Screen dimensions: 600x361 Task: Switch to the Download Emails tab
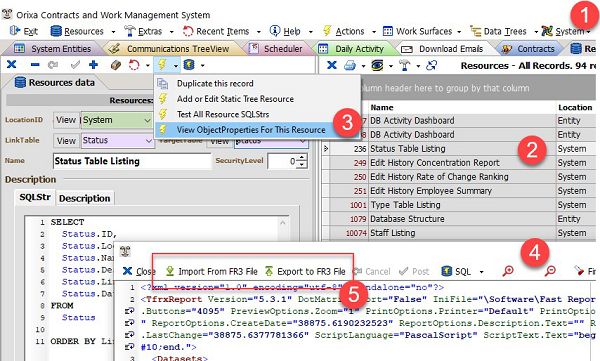[450, 49]
